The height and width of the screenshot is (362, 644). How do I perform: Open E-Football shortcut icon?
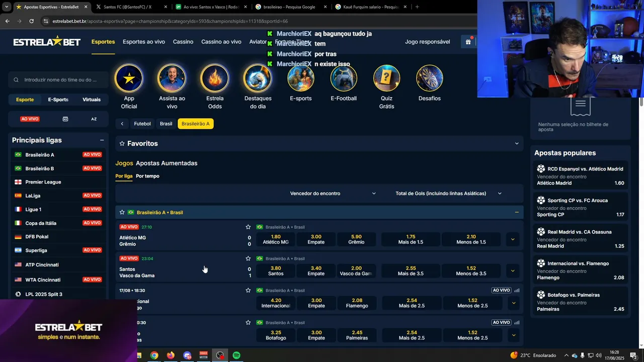[x=344, y=78]
